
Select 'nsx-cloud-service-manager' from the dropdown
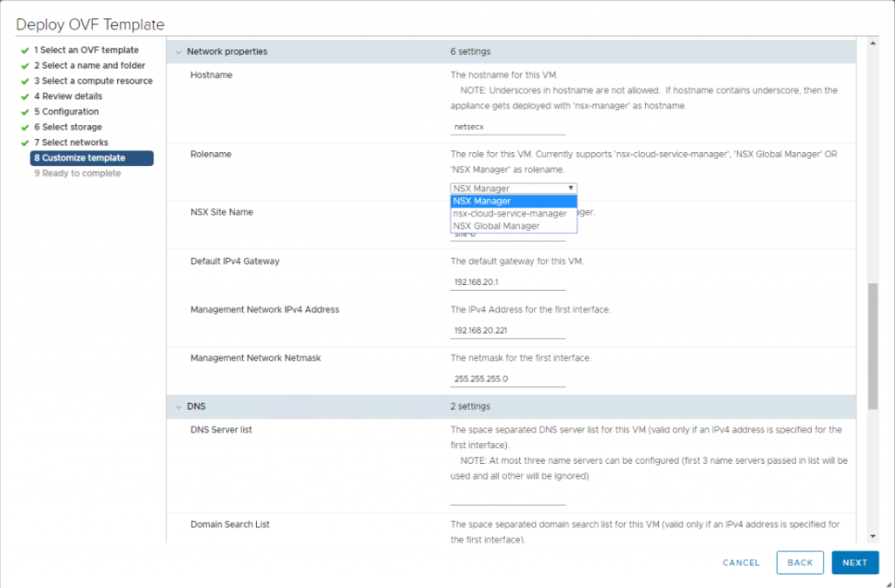point(511,212)
